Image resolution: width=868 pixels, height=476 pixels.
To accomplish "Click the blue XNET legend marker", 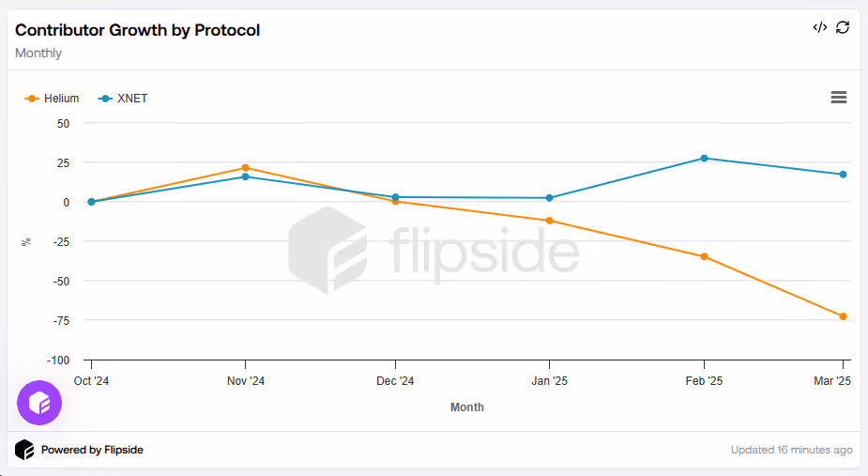I will click(x=105, y=99).
